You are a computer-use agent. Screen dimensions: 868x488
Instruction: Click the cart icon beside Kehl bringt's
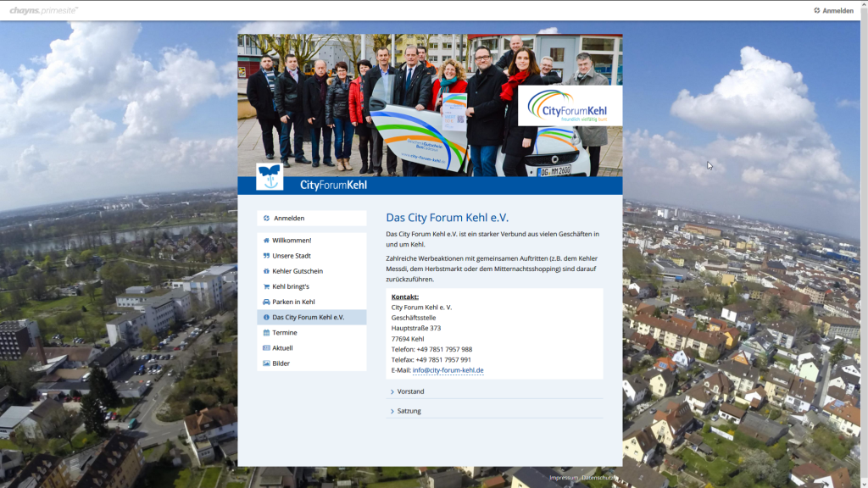tap(266, 286)
